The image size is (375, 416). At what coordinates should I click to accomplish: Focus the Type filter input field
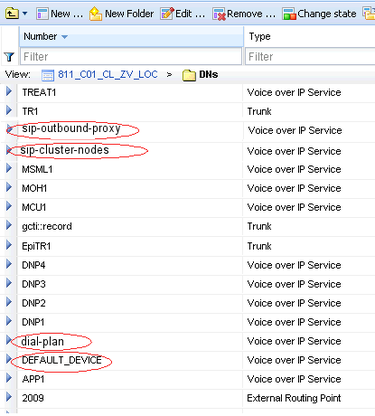click(310, 56)
